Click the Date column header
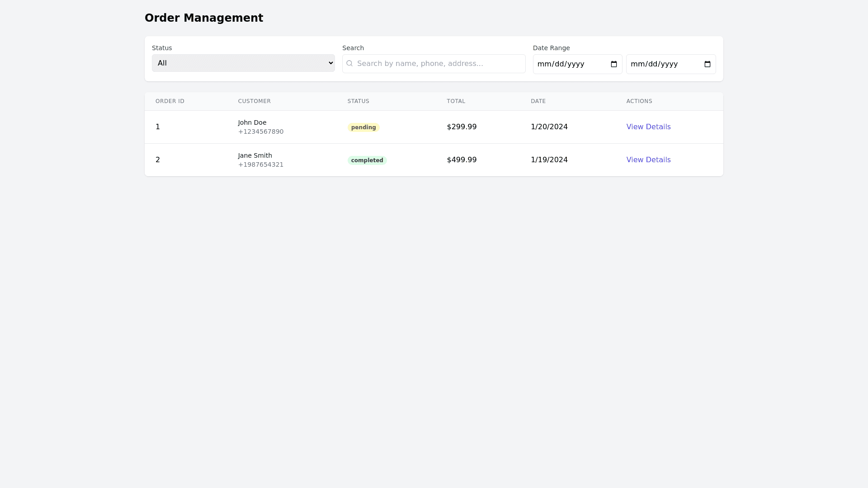Screen dimensions: 868x488 pyautogui.click(x=538, y=101)
